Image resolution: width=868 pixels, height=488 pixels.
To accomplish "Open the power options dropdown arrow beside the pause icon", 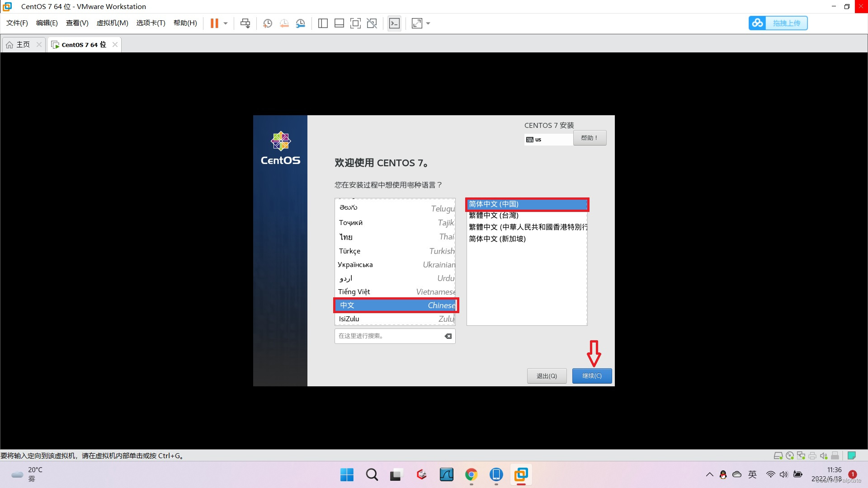I will [226, 23].
